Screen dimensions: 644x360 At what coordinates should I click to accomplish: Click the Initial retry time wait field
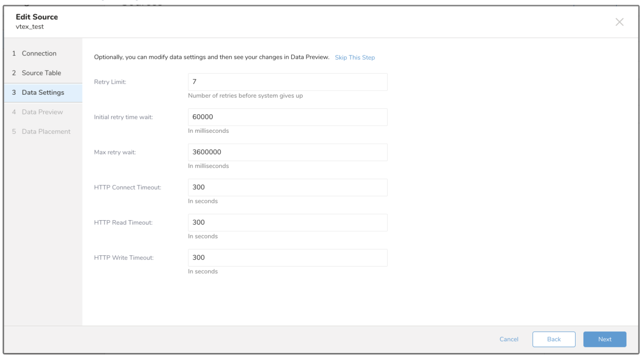(287, 117)
